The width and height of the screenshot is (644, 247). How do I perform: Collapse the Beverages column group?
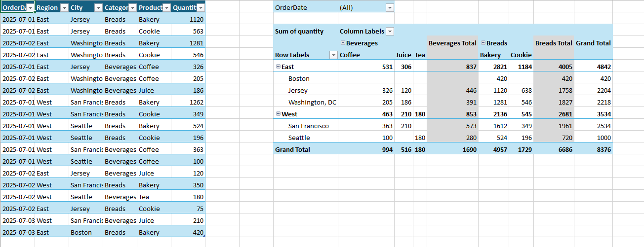(343, 43)
